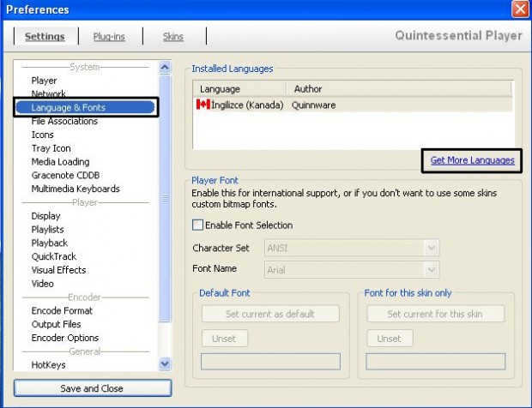
Task: Select Player under the System section
Action: [x=44, y=81]
